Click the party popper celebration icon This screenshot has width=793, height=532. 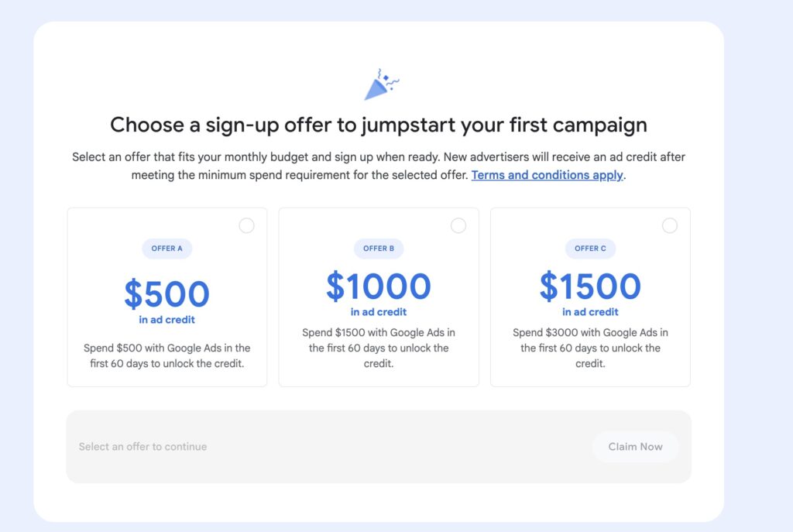(381, 85)
